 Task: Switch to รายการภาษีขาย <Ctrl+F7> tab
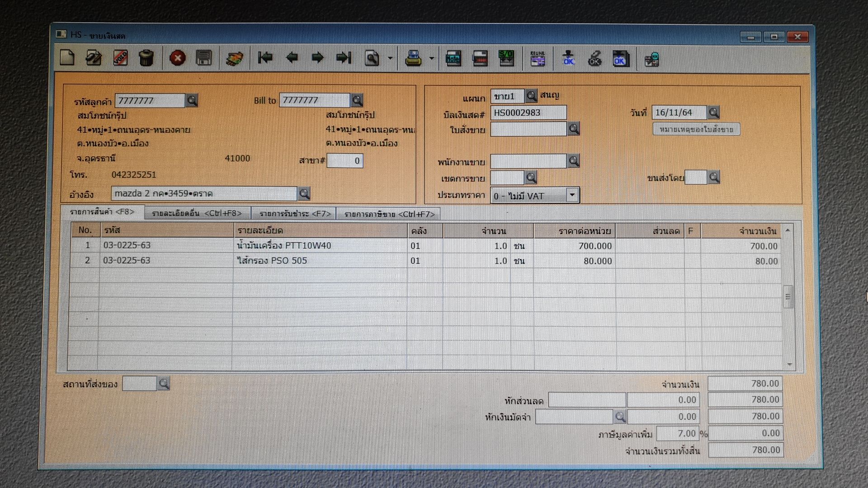coord(389,214)
